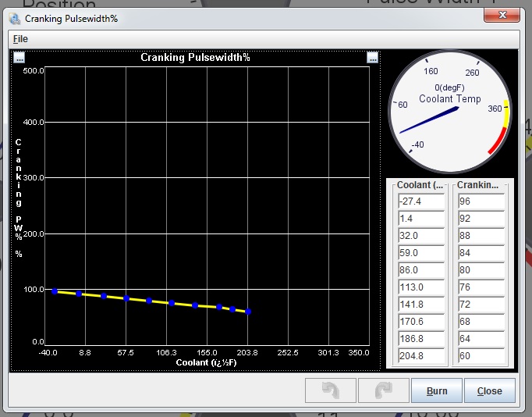Image resolution: width=532 pixels, height=417 pixels.
Task: Select the leftmost blue curve point
Action: [55, 290]
